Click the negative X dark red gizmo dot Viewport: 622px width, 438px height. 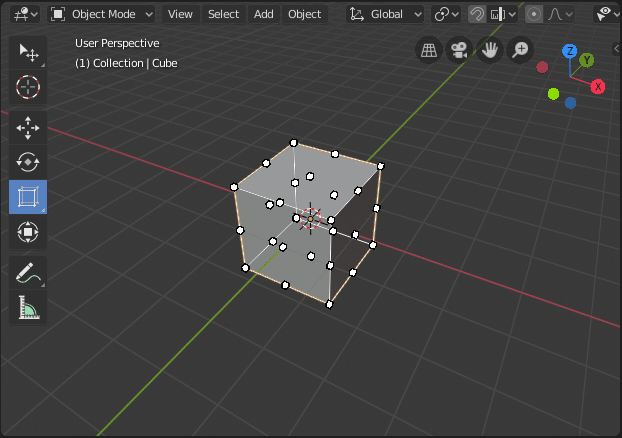[542, 67]
